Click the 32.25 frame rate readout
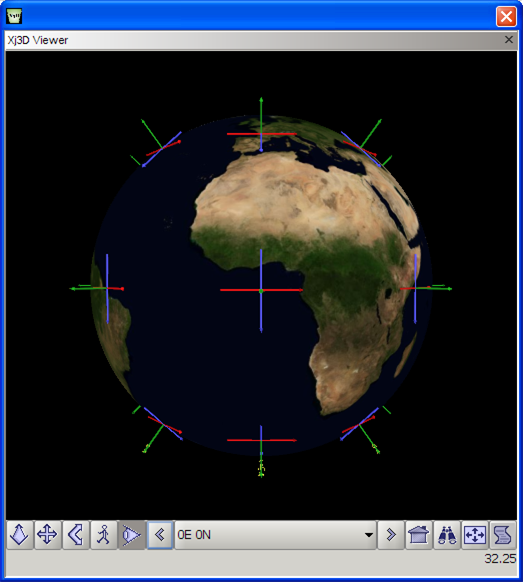Image resolution: width=523 pixels, height=582 pixels. 500,559
